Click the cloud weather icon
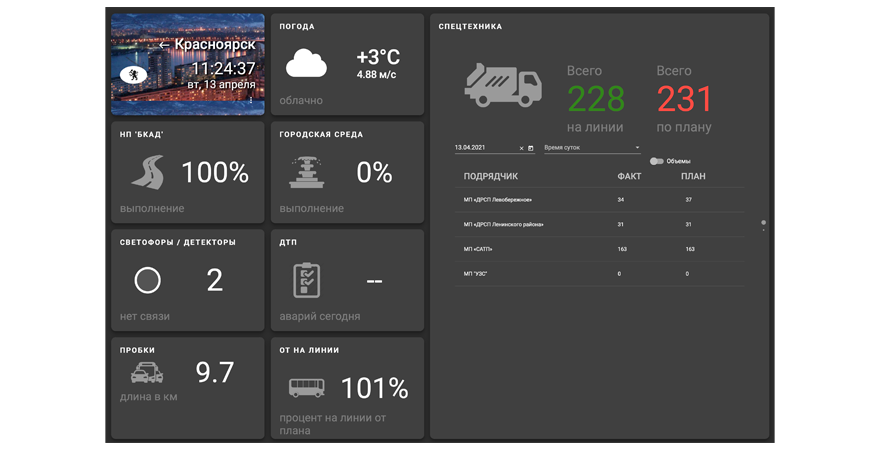The image size is (880, 450). [306, 66]
